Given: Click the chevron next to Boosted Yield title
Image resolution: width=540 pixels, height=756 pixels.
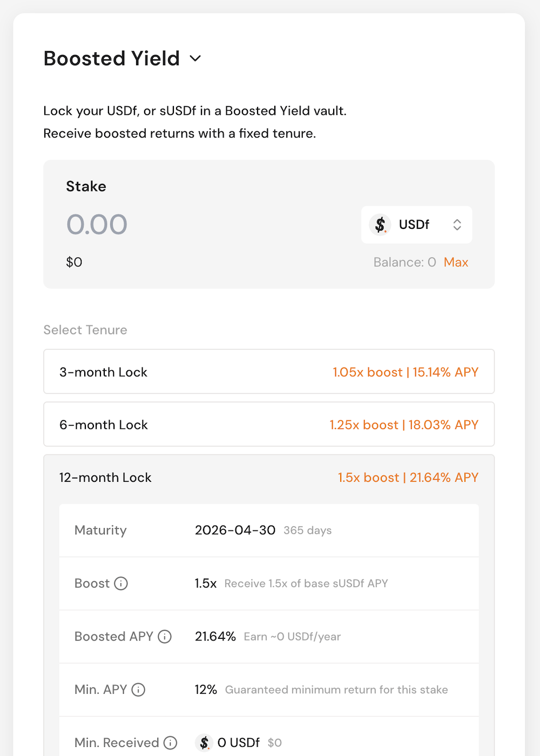Looking at the screenshot, I should click(195, 58).
